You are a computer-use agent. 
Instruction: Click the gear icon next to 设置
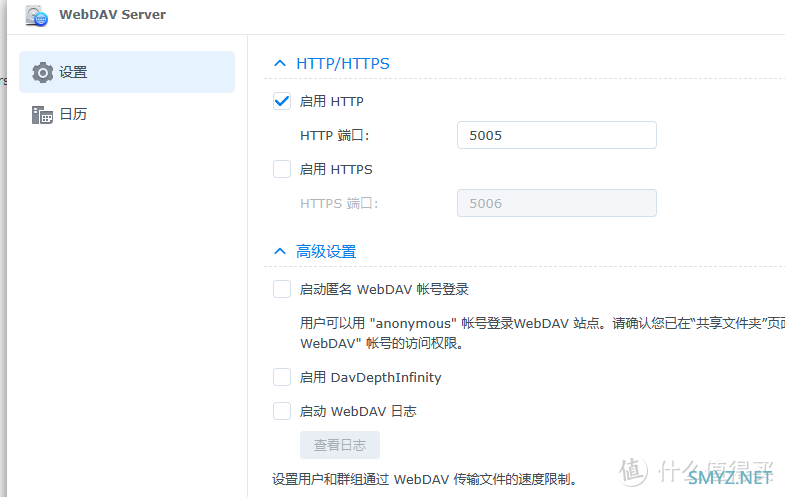[x=43, y=73]
